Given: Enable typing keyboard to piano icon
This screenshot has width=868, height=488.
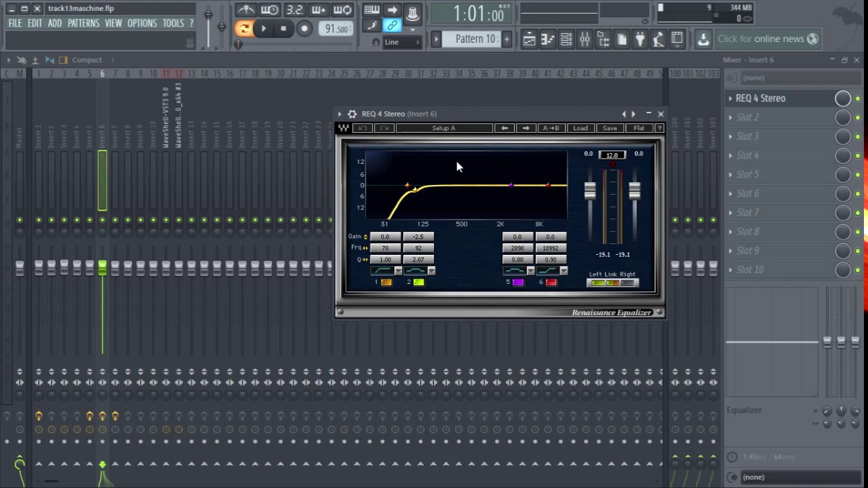Looking at the screenshot, I should [x=372, y=10].
